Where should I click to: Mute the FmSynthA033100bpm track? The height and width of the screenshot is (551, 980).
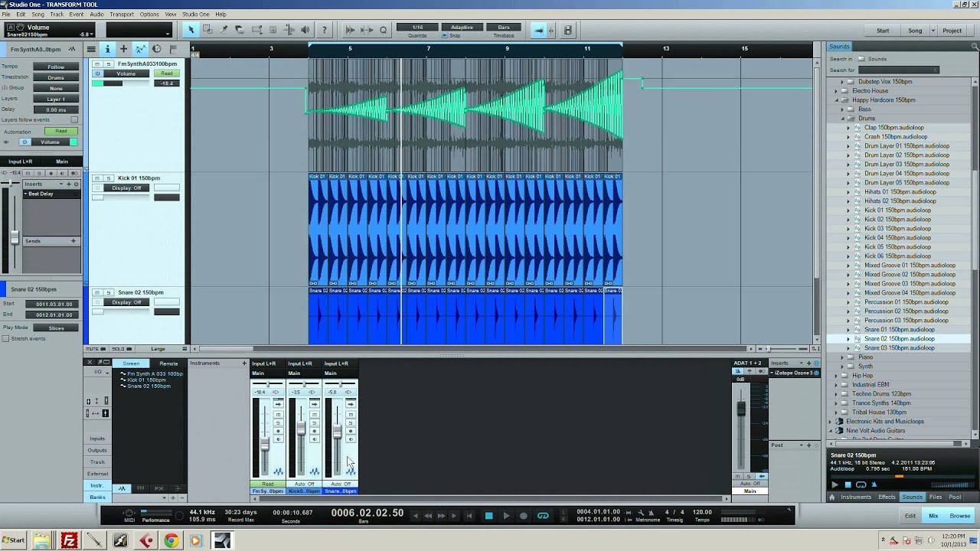click(98, 64)
